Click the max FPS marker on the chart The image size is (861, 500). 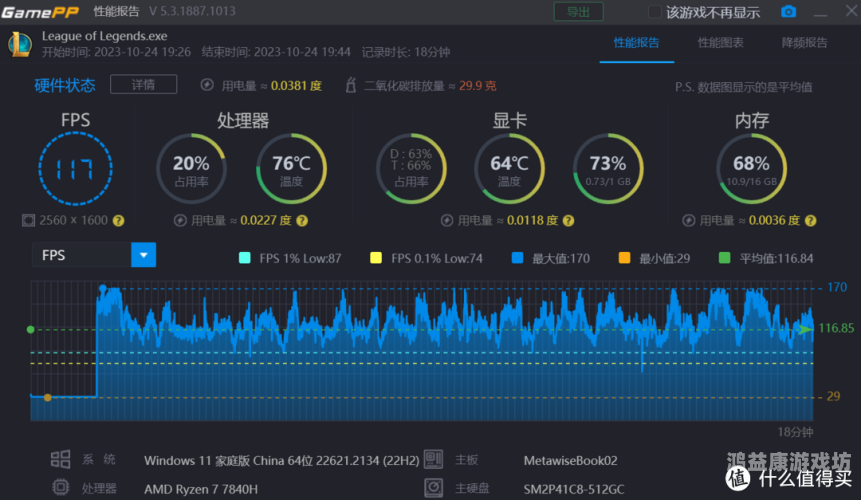(103, 288)
